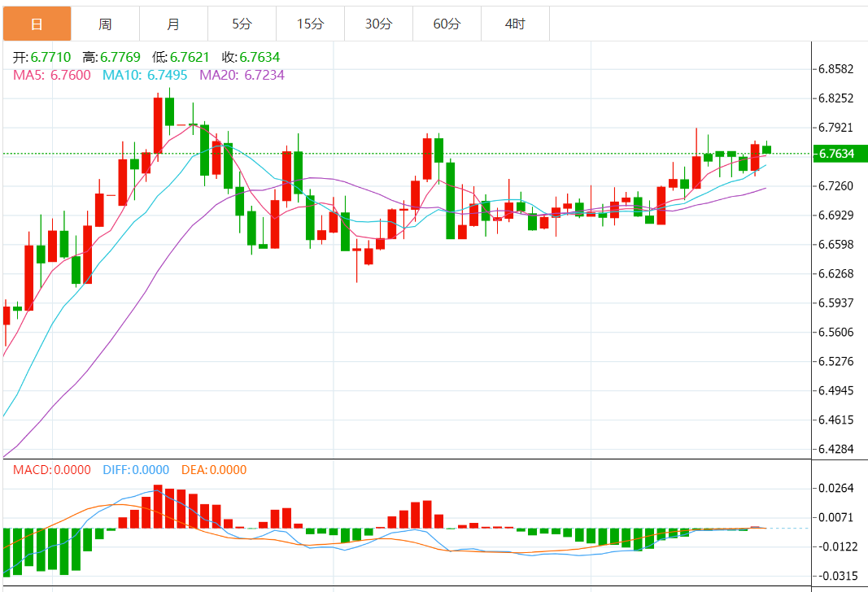Click the 6.5606 price axis label
Image resolution: width=868 pixels, height=592 pixels.
pos(836,333)
